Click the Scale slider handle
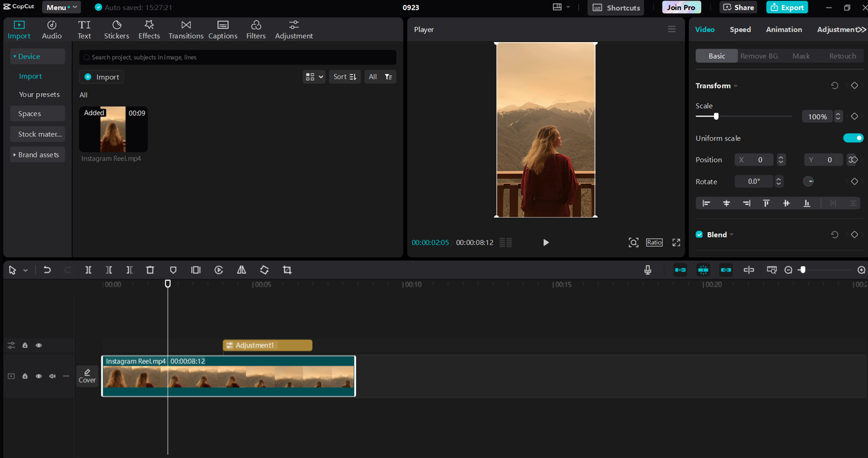868x458 pixels. (x=716, y=117)
